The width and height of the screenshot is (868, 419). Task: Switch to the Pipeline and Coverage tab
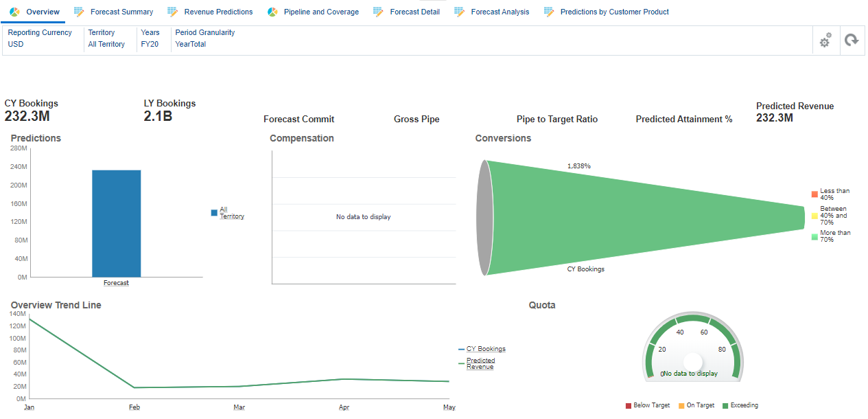[x=313, y=11]
